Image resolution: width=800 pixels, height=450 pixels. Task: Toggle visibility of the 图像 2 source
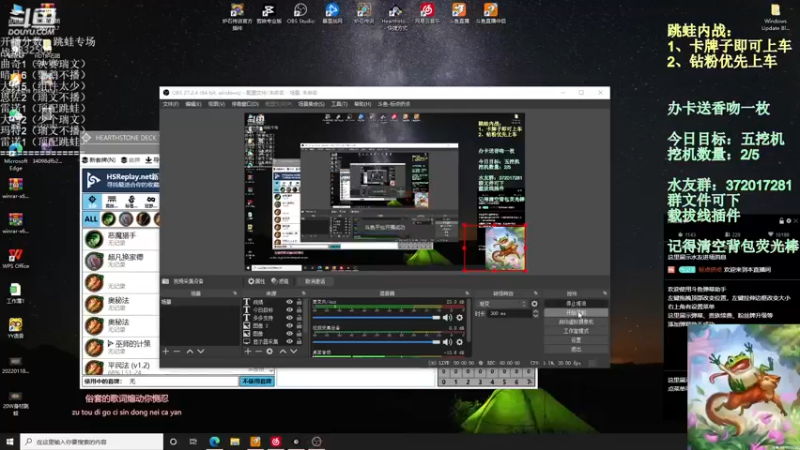[x=289, y=326]
